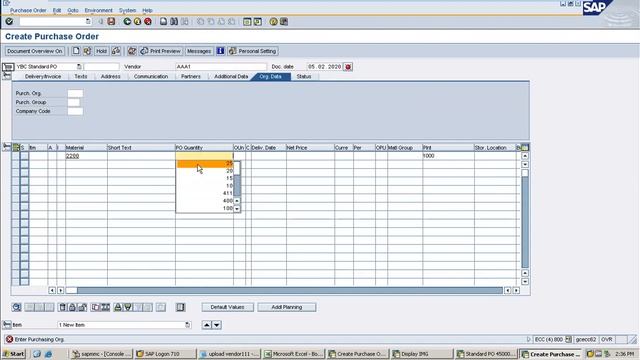640x360 pixels.
Task: Click the Vendor field containing AAA1
Action: 221,67
